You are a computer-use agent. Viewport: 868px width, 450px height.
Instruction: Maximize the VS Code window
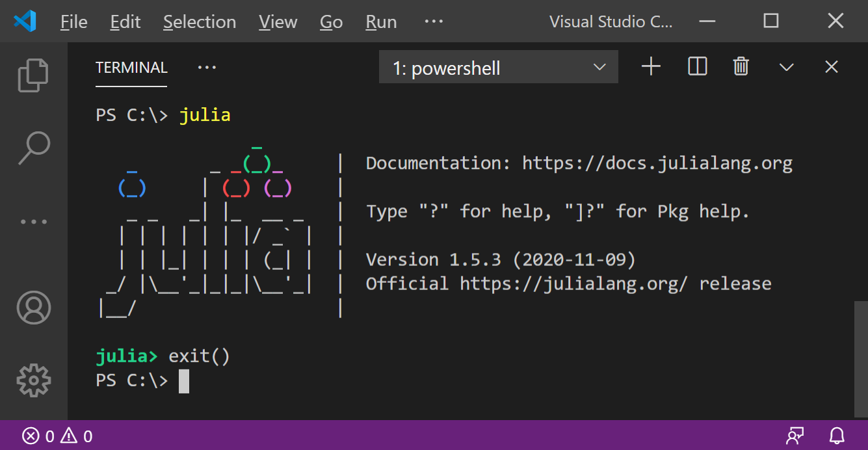771,21
